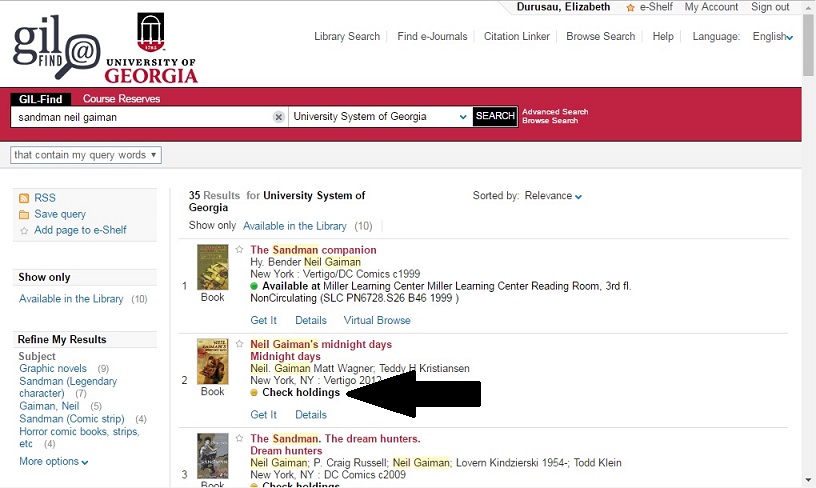Click the Add page to e-Shelf star icon

pos(25,231)
